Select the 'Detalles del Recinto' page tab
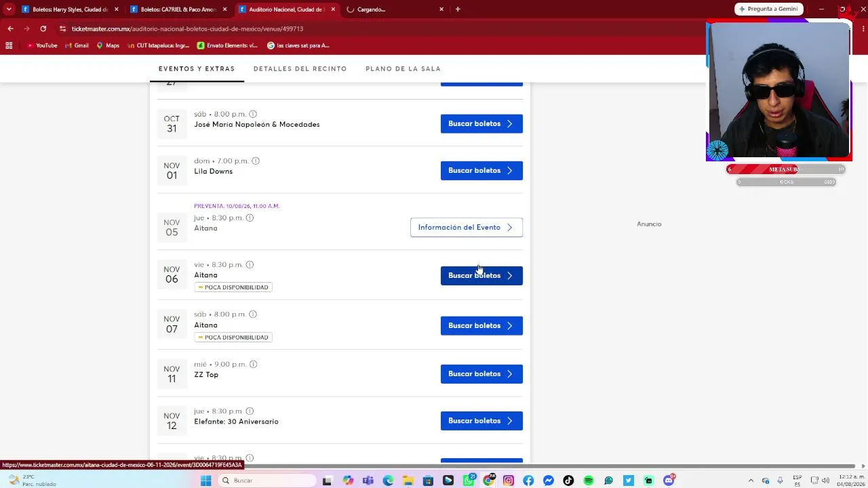Screen dimensions: 868x488 tap(300, 68)
